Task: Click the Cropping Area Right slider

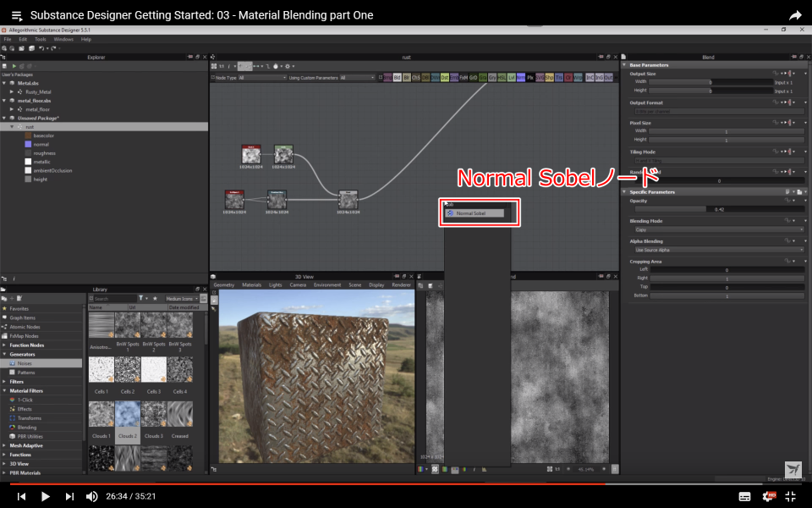Action: tap(727, 279)
